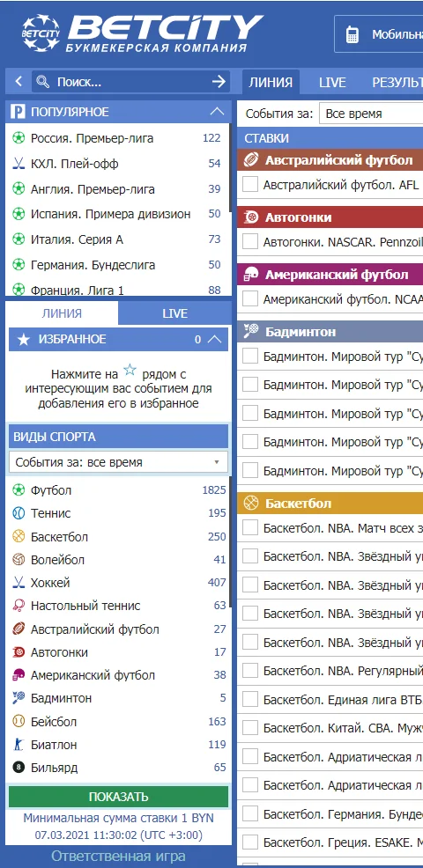Screen dimensions: 423x868
Task: Click Баскетбол icon in sports list
Action: 19,536
